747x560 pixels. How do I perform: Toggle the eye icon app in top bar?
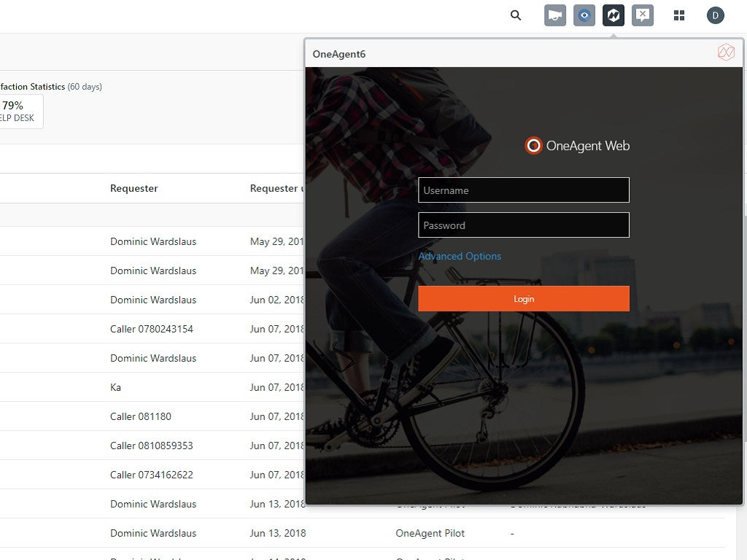point(584,15)
